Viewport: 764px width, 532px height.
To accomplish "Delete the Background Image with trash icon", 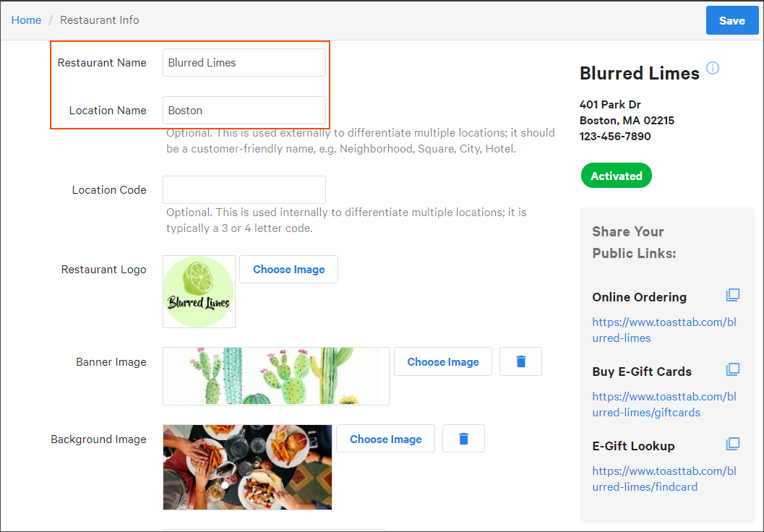I will (463, 439).
